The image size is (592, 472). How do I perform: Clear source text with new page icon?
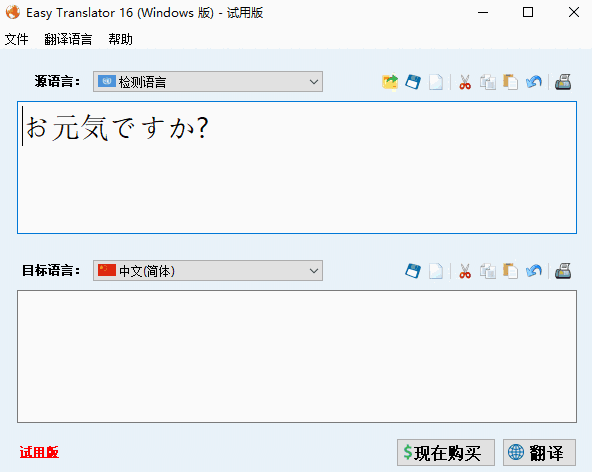(436, 82)
